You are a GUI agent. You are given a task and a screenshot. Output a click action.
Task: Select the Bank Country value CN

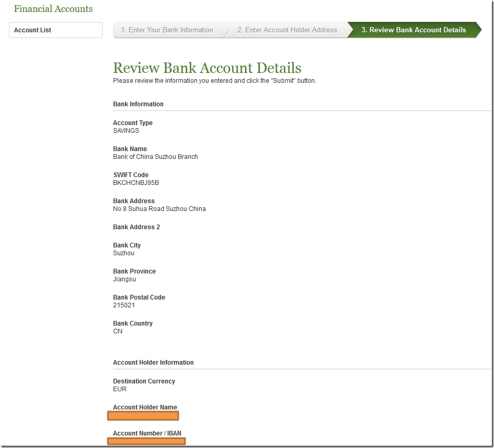point(118,331)
